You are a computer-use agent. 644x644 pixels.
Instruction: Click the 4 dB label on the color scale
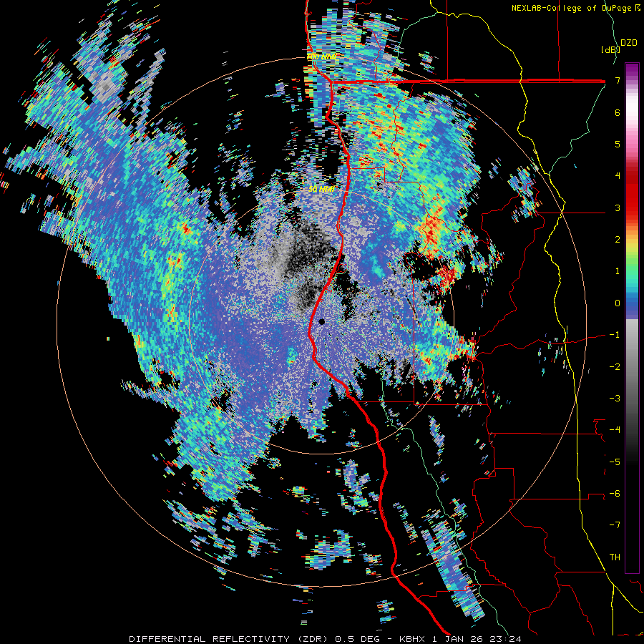pos(618,176)
